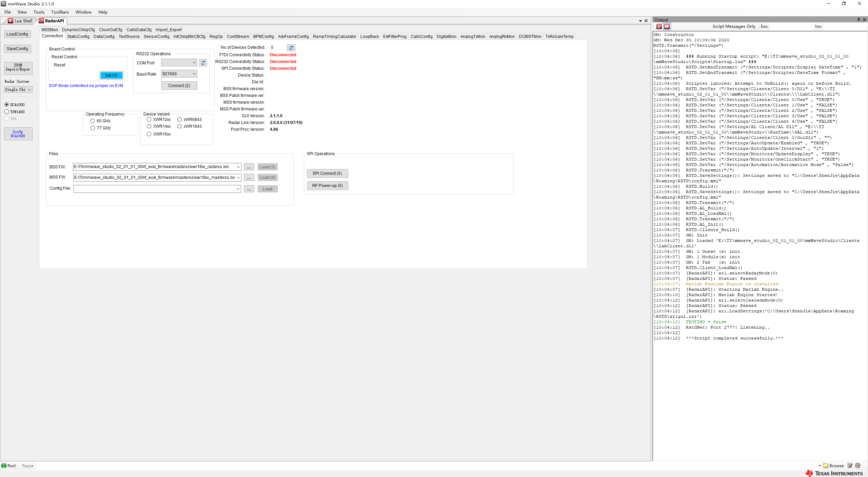
Task: Select the TSW1400 capture option
Action: click(6, 112)
